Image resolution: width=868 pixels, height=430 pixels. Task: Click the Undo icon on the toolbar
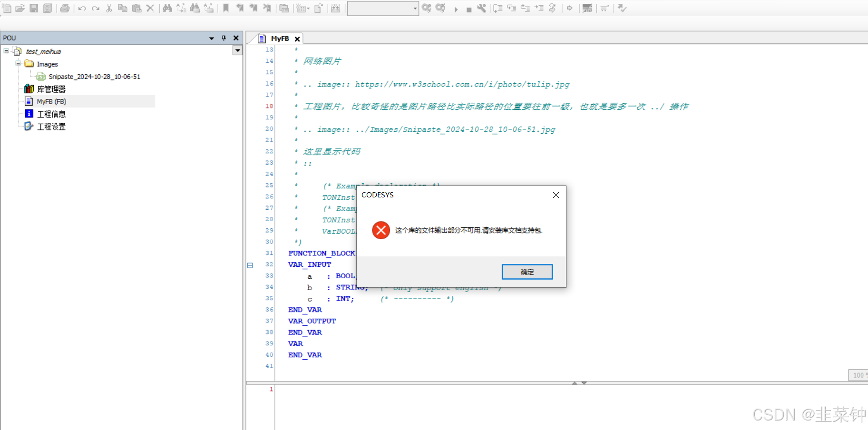(x=81, y=8)
